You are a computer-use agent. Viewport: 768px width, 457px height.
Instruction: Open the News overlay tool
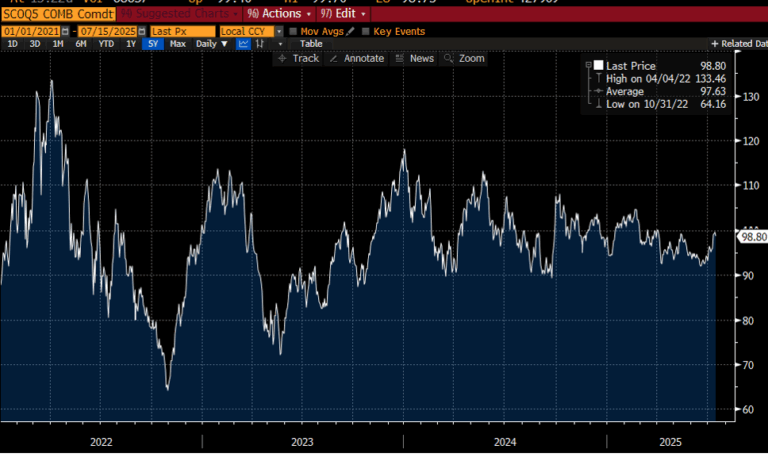415,58
